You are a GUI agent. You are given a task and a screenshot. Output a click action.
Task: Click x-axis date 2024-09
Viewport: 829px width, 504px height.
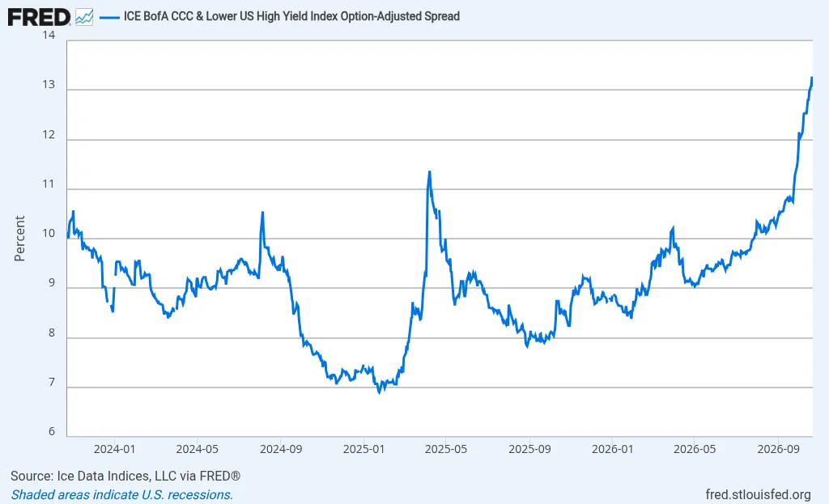(281, 450)
